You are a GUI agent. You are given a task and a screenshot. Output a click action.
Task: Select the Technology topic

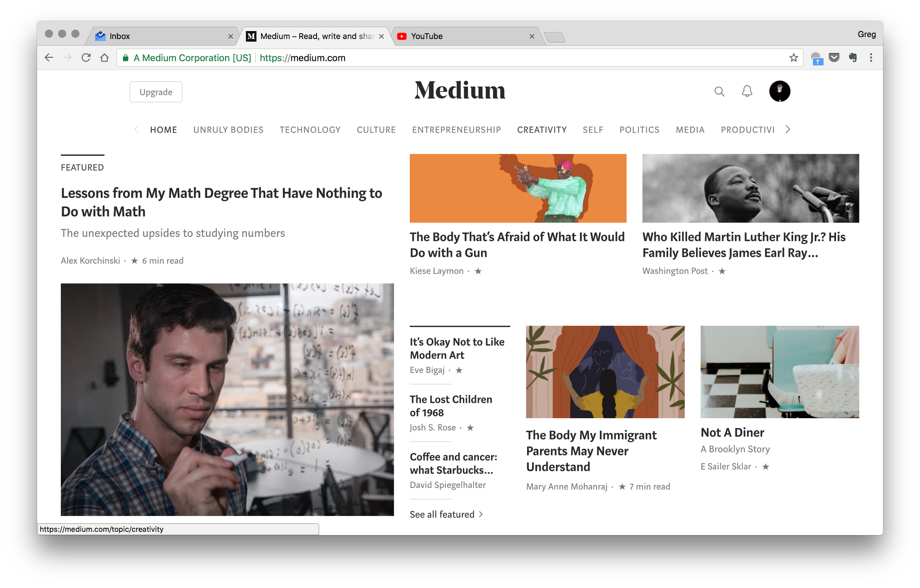pyautogui.click(x=310, y=130)
